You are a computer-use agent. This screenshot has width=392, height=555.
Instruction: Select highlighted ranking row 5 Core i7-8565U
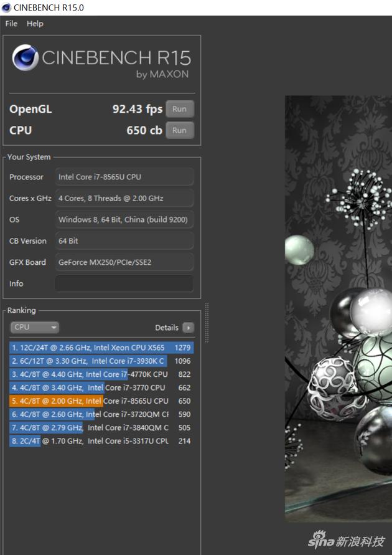click(x=101, y=401)
